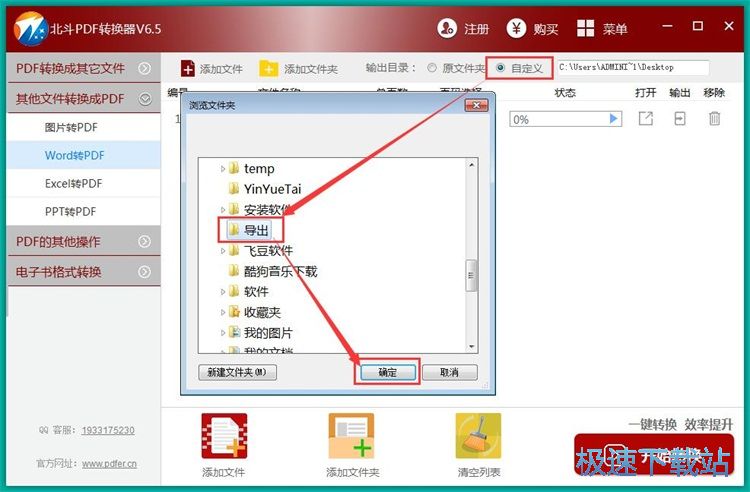Click 菜单 menu label in title bar

(x=615, y=29)
